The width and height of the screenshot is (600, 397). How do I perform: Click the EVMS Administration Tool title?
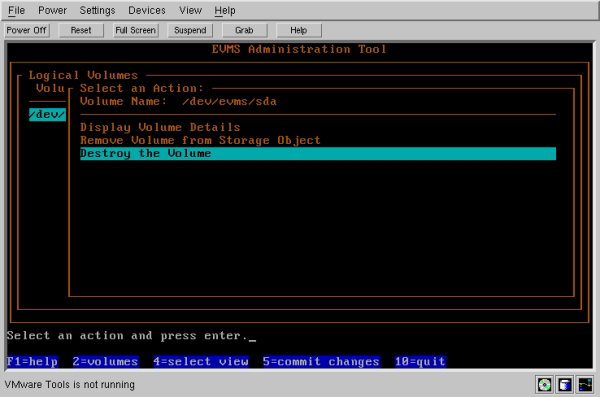pyautogui.click(x=299, y=49)
